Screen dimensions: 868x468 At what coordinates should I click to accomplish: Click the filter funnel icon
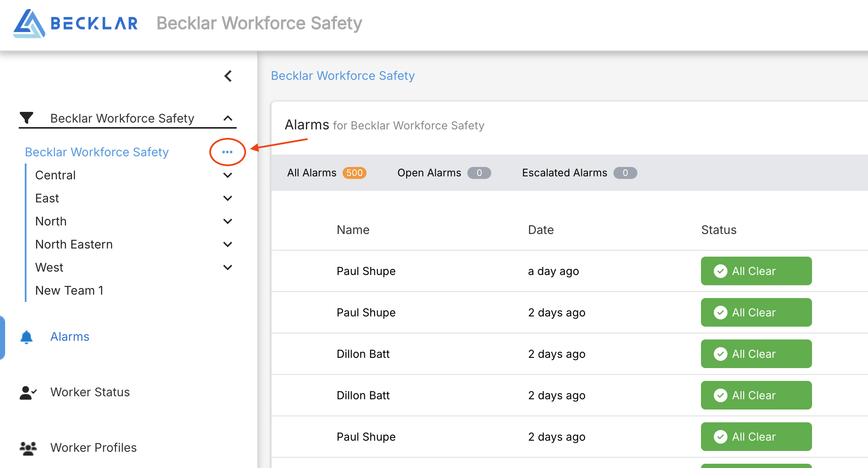26,118
